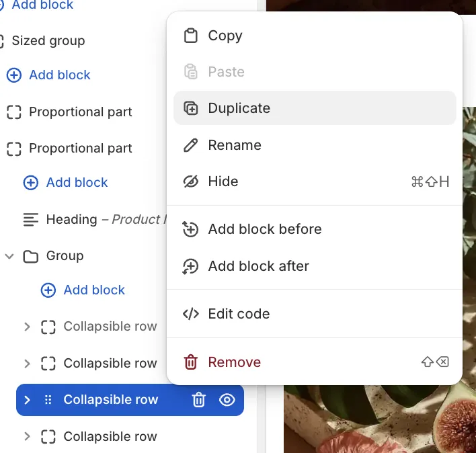Click the Edit code brackets icon
The width and height of the screenshot is (476, 453).
click(x=191, y=314)
